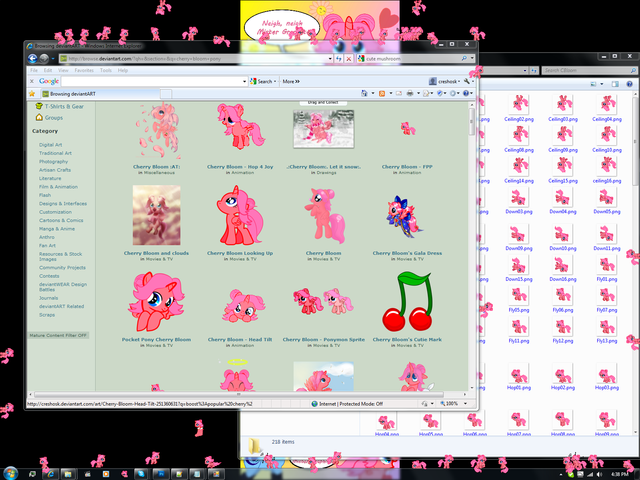This screenshot has height=480, width=640.
Task: Open the Edit menu in IE
Action: coord(48,70)
